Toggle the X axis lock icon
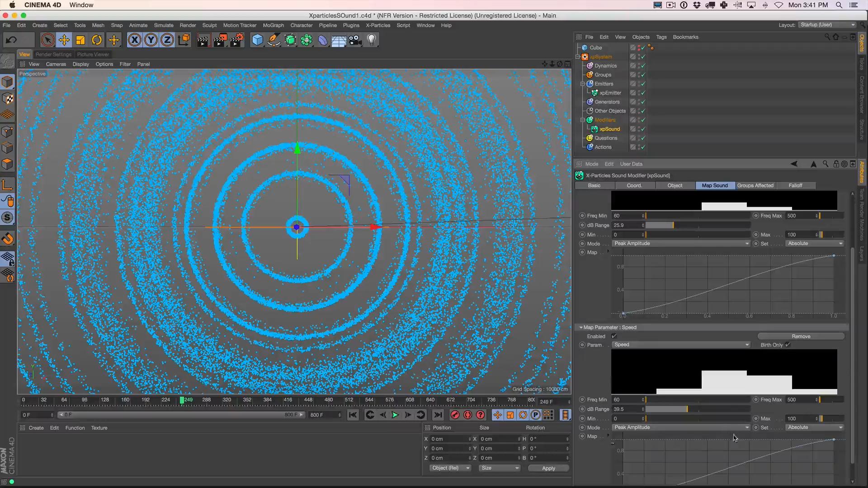Image resolution: width=868 pixels, height=488 pixels. pyautogui.click(x=134, y=40)
